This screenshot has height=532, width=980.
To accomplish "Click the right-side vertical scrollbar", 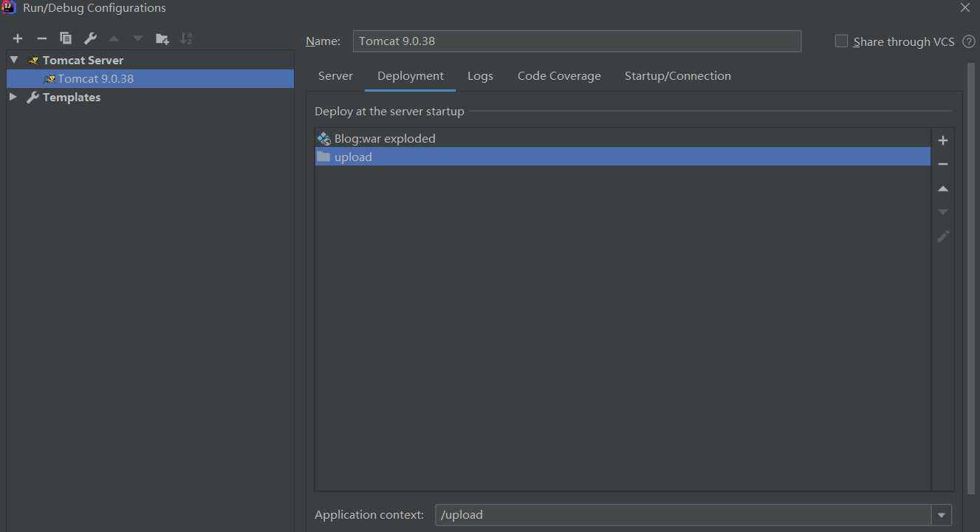I will 970,277.
